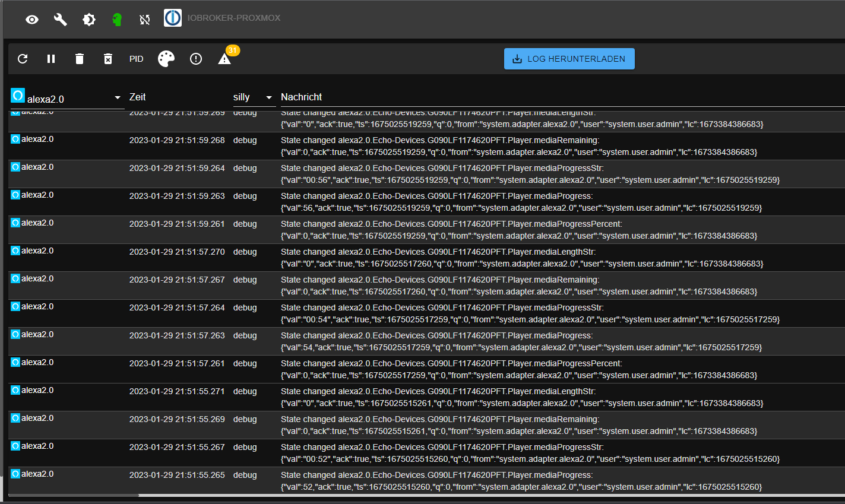The image size is (845, 504).
Task: Select timestamp 2023-01-29 21:51:55.267
Action: click(x=177, y=447)
